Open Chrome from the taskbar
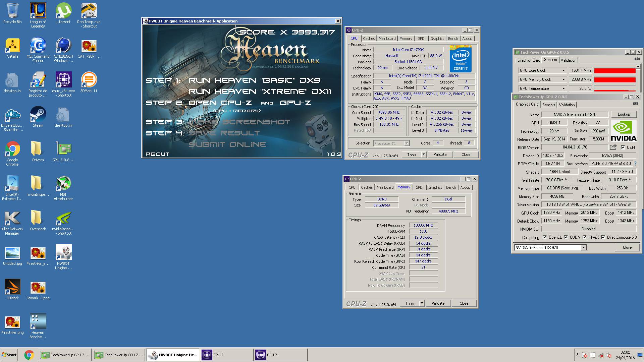The width and height of the screenshot is (644, 362). point(29,355)
